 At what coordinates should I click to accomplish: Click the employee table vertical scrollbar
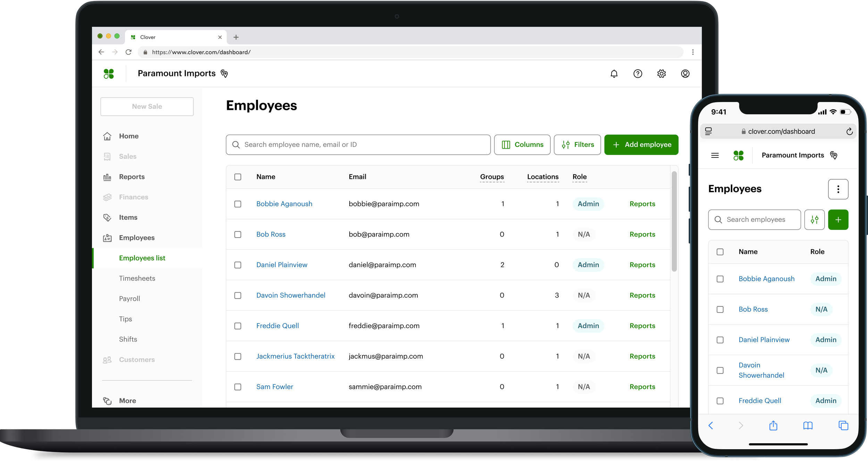(x=674, y=222)
